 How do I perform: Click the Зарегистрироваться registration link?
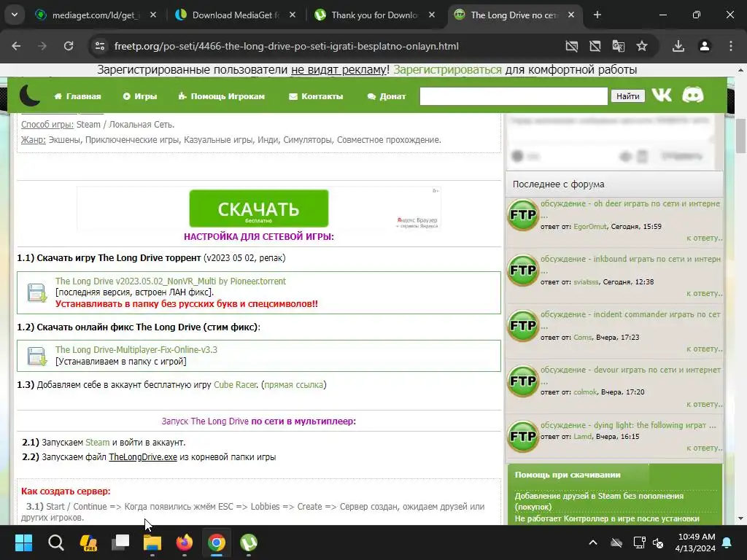coord(447,70)
